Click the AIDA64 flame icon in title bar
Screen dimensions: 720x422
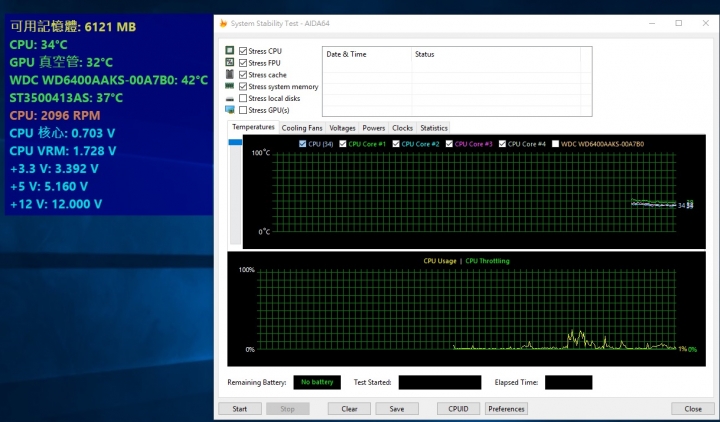click(x=223, y=23)
